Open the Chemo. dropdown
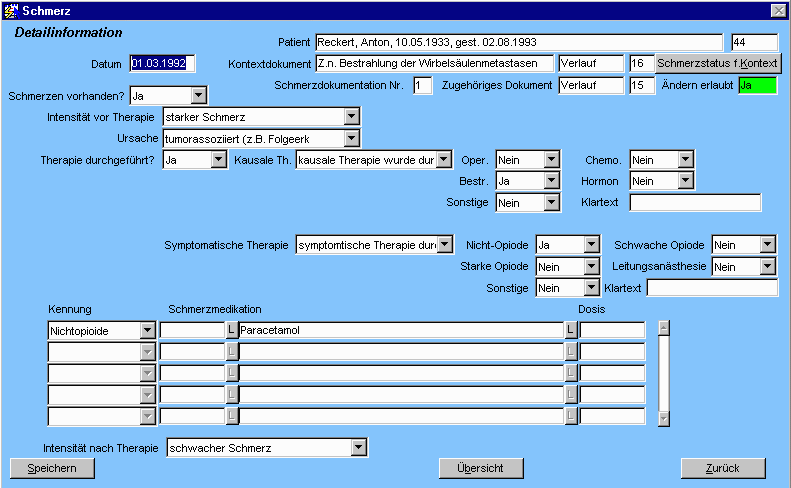This screenshot has width=791, height=488. (685, 159)
